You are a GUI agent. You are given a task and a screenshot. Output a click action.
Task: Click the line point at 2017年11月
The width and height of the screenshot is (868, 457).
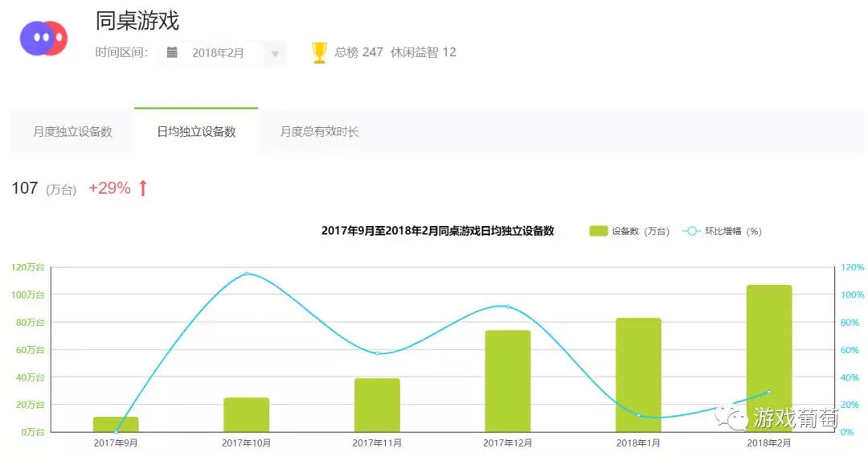coord(377,353)
